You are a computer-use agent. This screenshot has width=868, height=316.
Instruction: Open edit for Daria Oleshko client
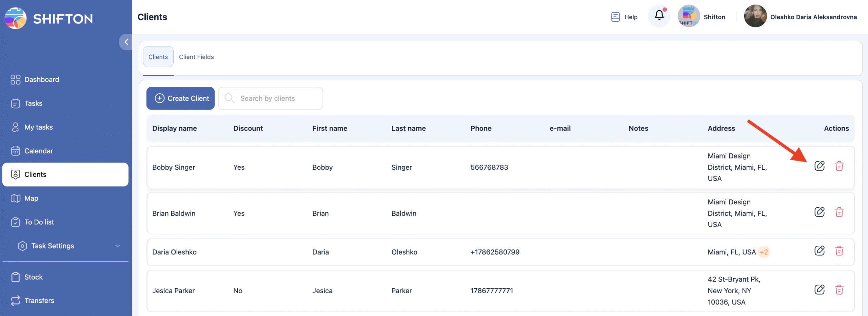tap(819, 251)
